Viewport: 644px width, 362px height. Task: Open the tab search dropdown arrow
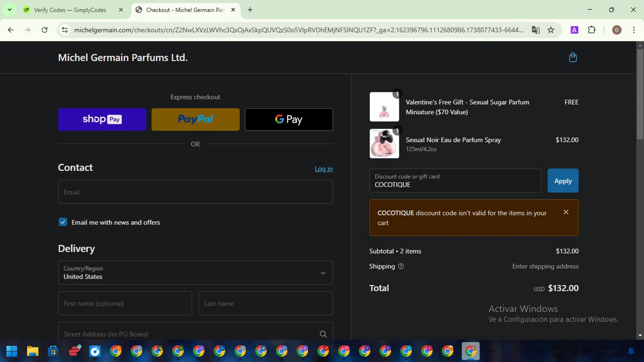pyautogui.click(x=9, y=9)
